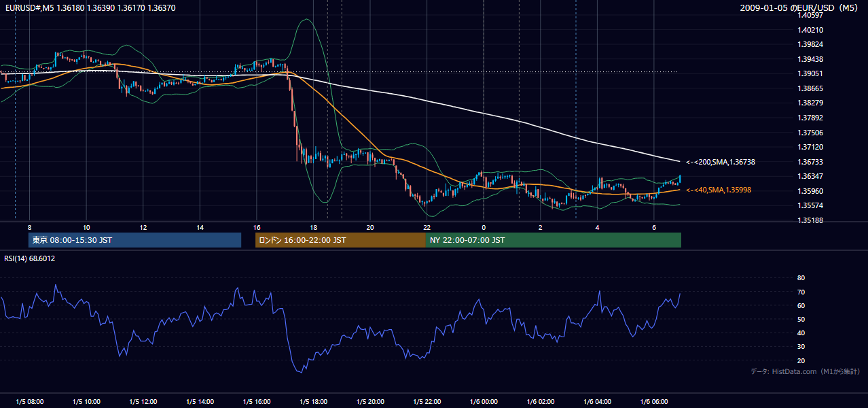
Task: Click price axis value 1.37120
Action: [x=810, y=147]
